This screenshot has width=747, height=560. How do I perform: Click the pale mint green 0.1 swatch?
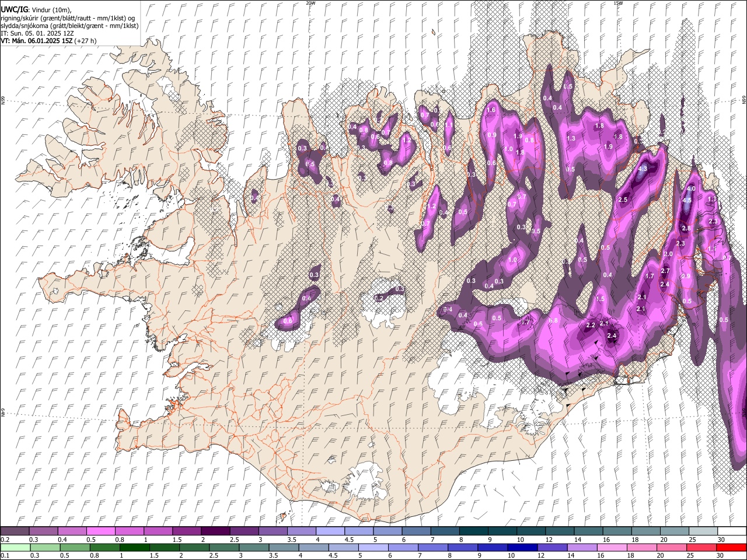(15, 547)
